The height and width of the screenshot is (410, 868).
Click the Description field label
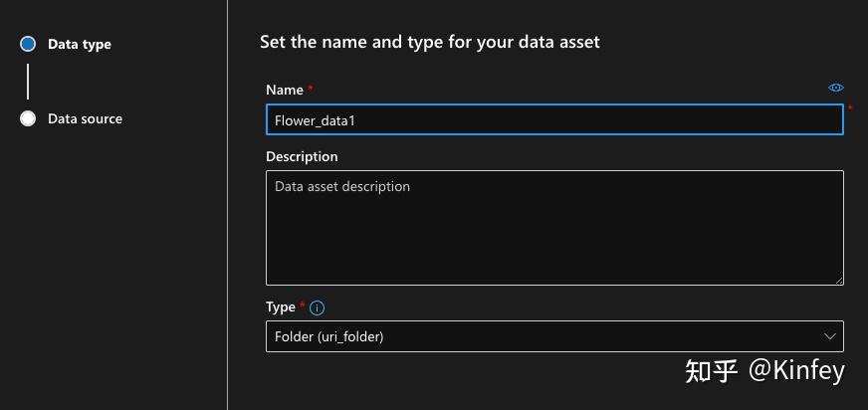pos(302,156)
